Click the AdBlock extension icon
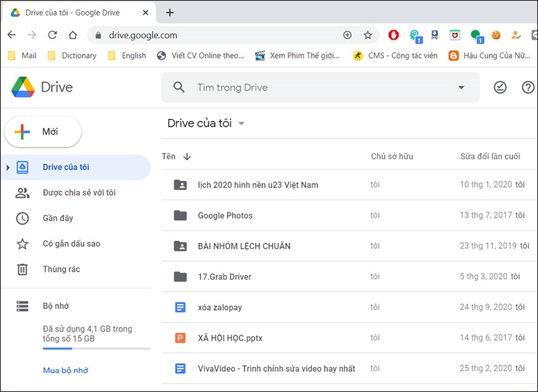Screen dimensions: 538x392 (393, 35)
